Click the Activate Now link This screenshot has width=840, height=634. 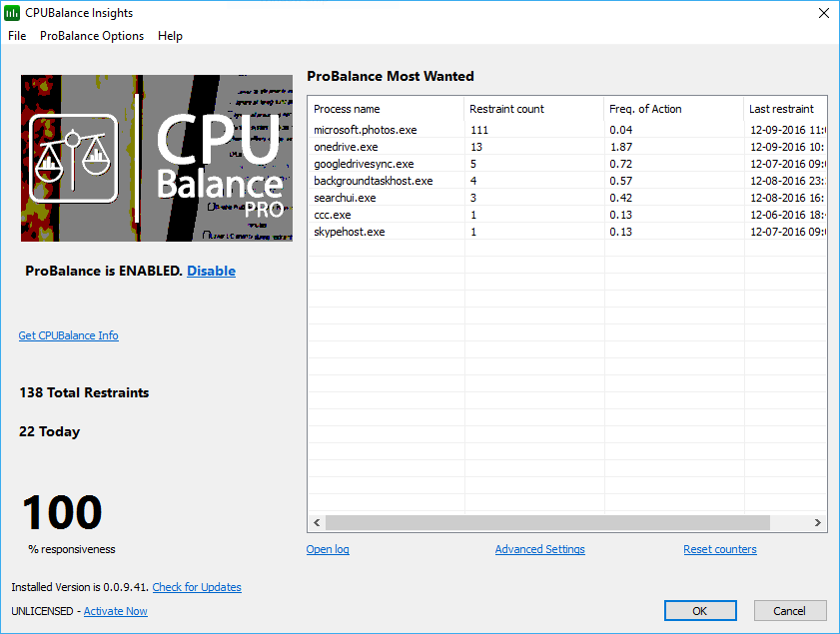pyautogui.click(x=115, y=611)
